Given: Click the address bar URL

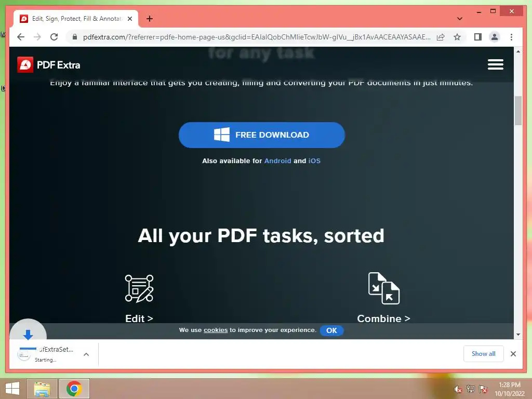Looking at the screenshot, I should coord(257,37).
